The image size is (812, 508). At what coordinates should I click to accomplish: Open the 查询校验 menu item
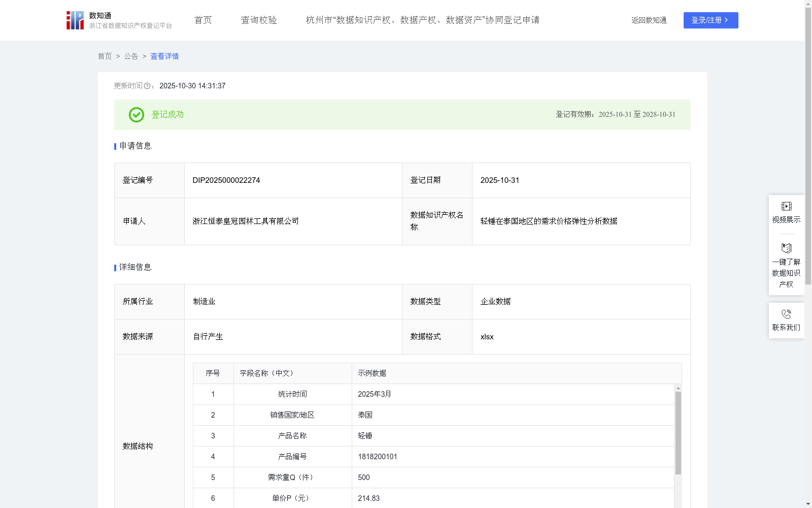259,20
